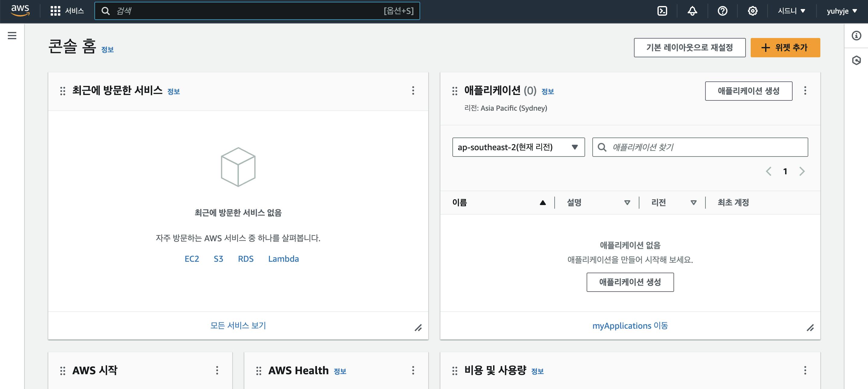Go to next page in applications pagination

tap(802, 171)
